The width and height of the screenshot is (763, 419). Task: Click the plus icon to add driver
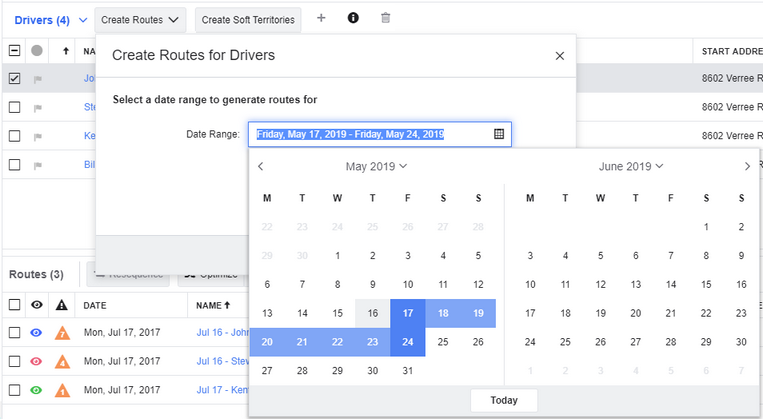click(x=321, y=18)
